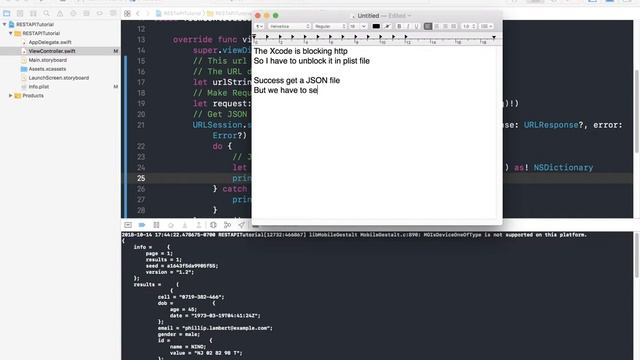Open Debug Memory Graph icon
The image size is (640, 360).
[227, 225]
